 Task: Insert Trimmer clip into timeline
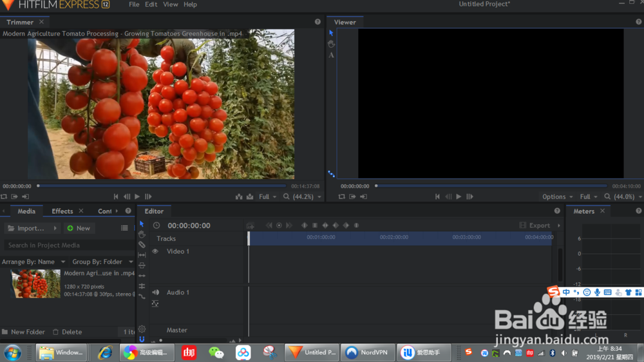click(x=239, y=197)
